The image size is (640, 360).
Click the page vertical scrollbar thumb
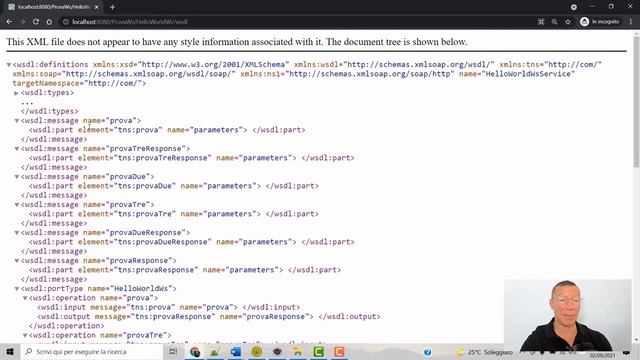636,102
